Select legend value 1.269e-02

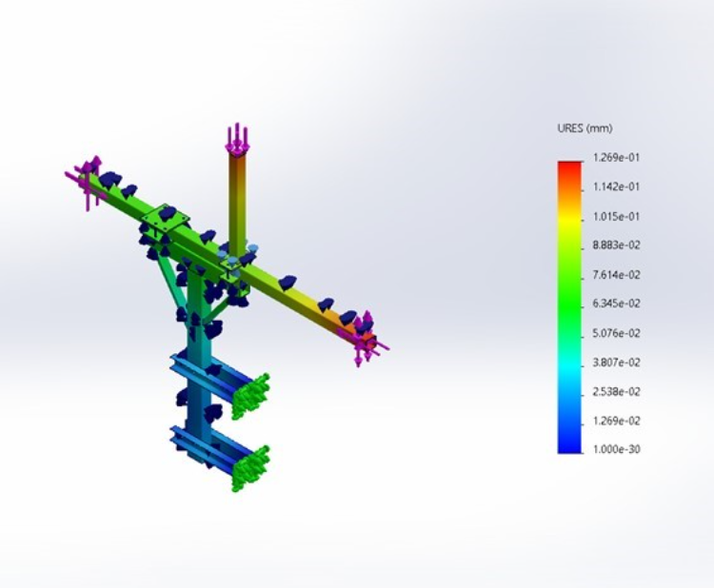pos(616,421)
